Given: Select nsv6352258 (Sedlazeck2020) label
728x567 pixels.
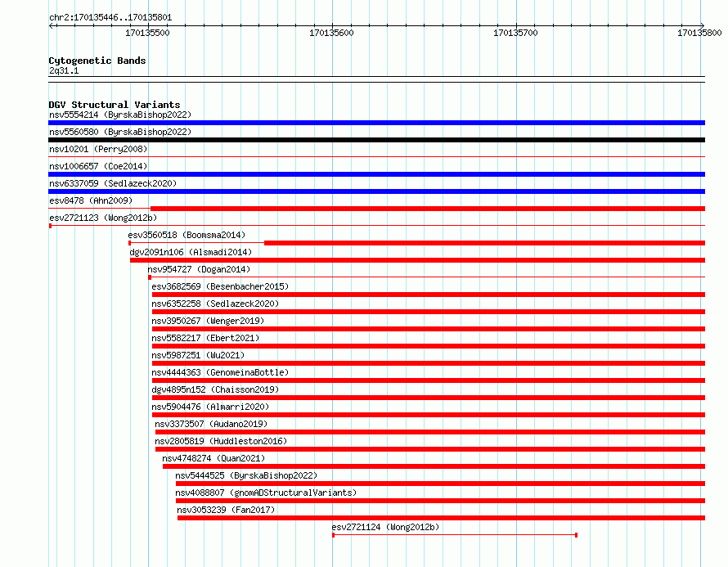Looking at the screenshot, I should [215, 304].
